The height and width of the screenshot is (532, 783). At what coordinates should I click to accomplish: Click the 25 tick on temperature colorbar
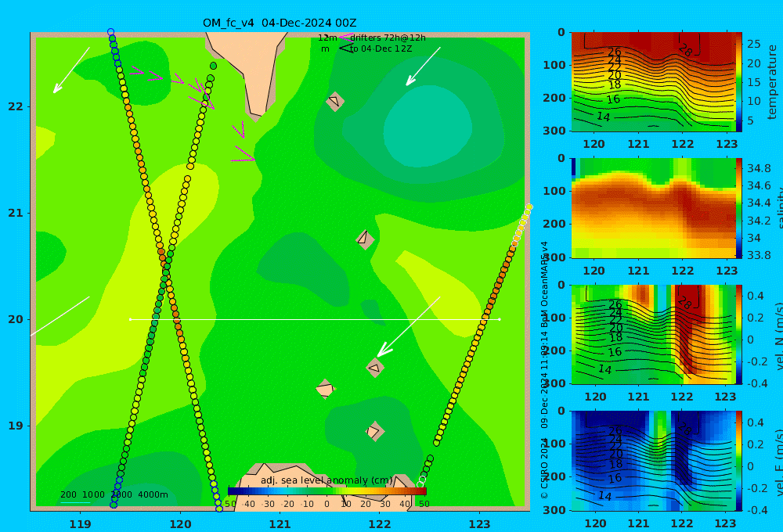753,44
